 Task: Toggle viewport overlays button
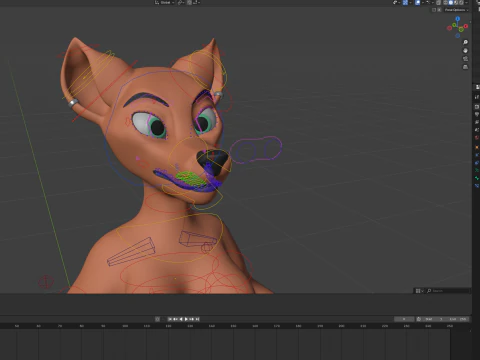coord(418,2)
